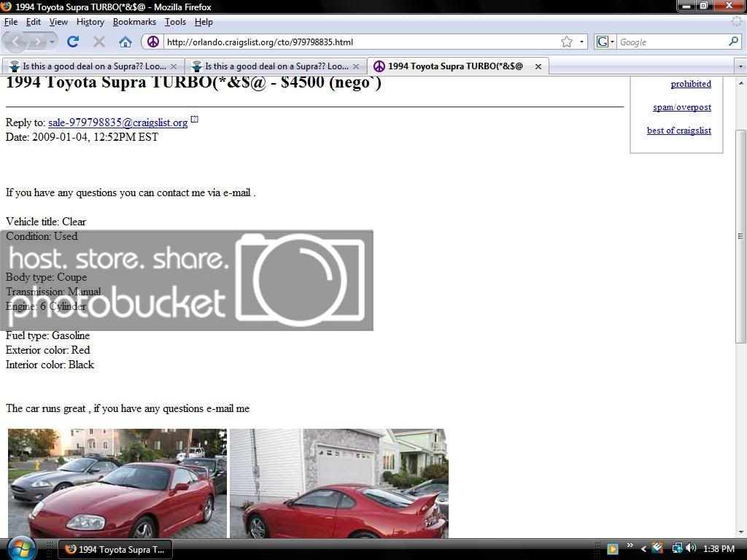This screenshot has height=560, width=747.
Task: Go back with the Back arrow button
Action: point(16,42)
